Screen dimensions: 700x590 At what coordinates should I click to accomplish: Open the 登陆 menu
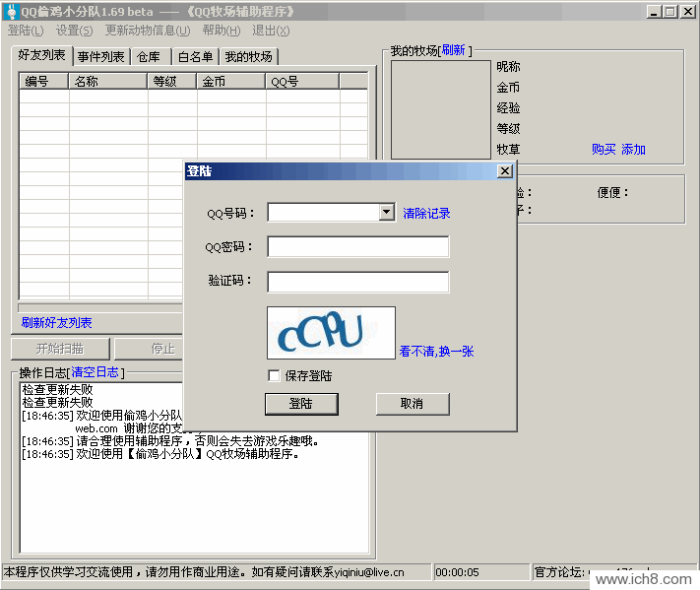[x=26, y=31]
